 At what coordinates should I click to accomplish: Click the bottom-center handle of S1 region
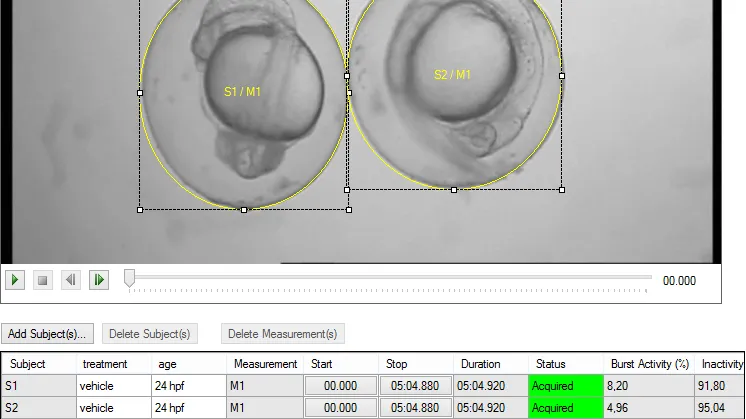tap(244, 210)
